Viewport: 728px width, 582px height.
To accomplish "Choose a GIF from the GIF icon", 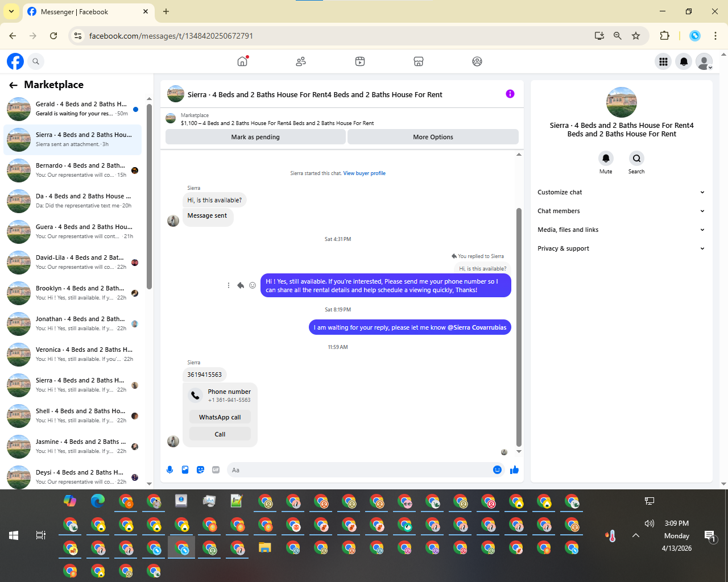I will [216, 470].
